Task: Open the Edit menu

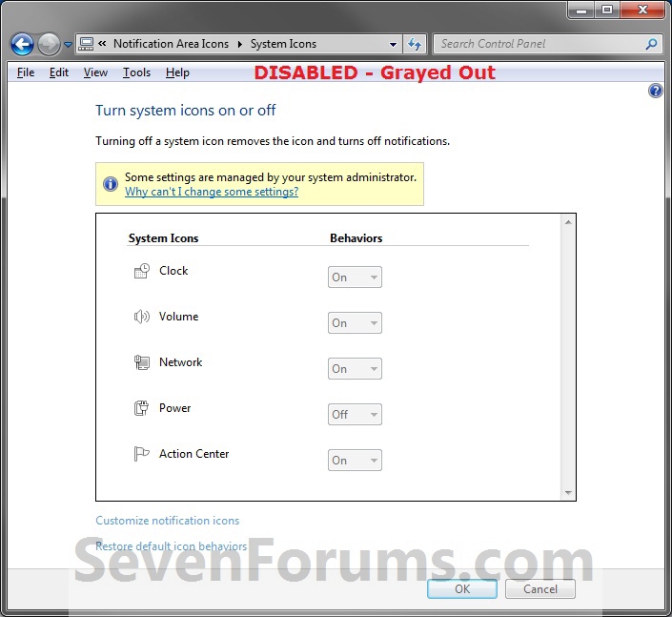Action: 59,72
